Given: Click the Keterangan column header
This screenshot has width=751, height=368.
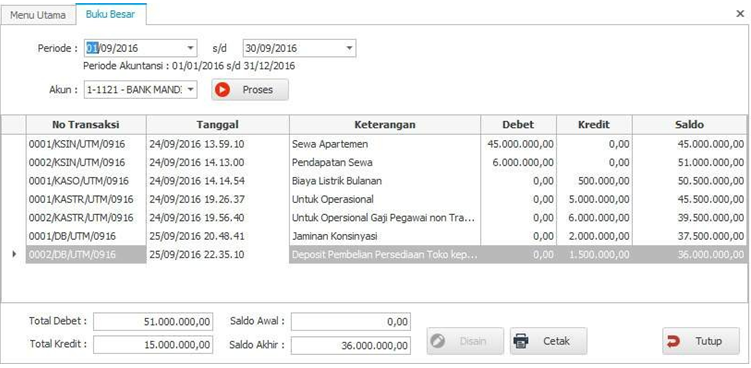Looking at the screenshot, I should point(385,125).
